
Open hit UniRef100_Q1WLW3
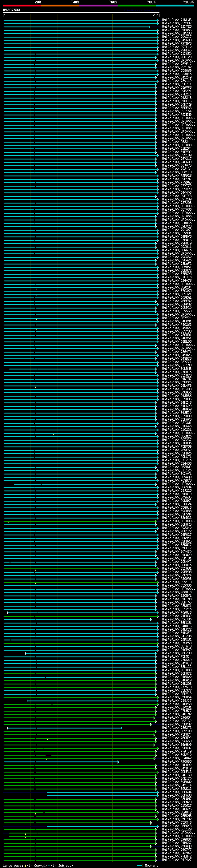(x=176, y=20)
